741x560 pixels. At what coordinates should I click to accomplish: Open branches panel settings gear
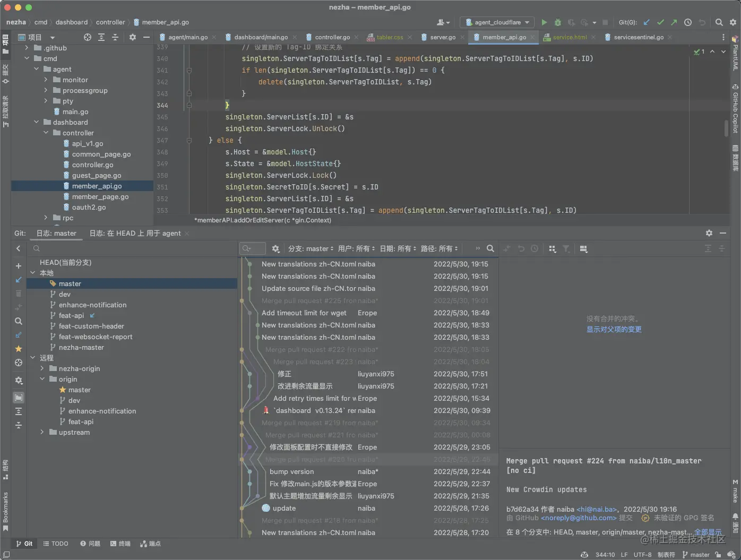(x=19, y=381)
